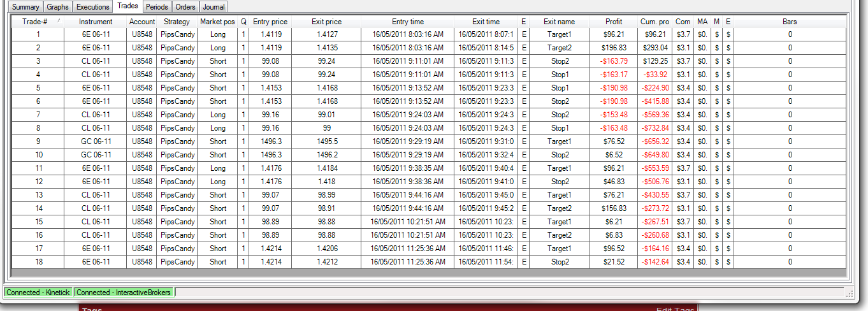Sort by the Profit column header
This screenshot has height=311, width=868.
click(x=614, y=22)
